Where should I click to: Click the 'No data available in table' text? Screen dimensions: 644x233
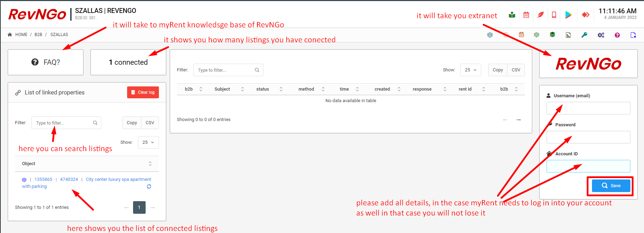point(351,101)
